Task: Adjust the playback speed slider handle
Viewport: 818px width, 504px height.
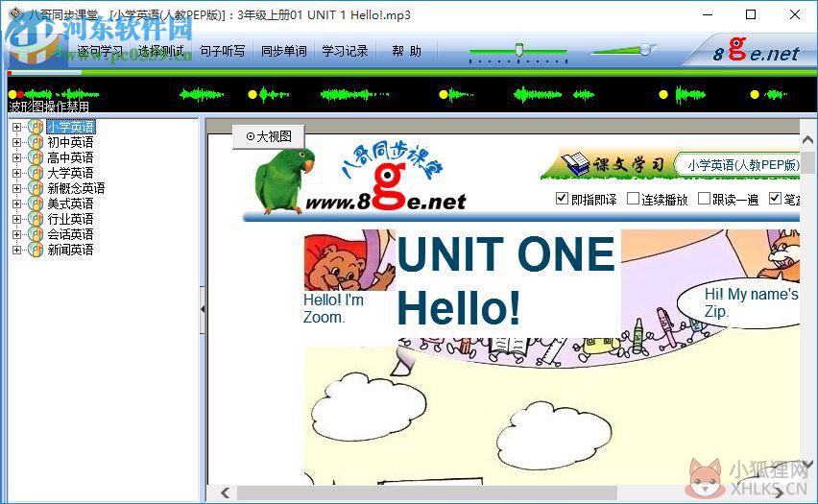Action: point(519,50)
